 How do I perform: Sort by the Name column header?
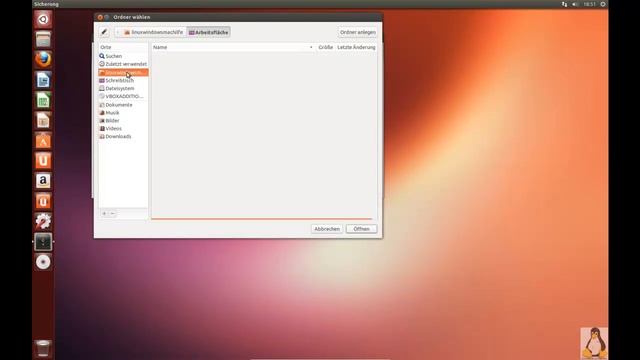[x=233, y=47]
